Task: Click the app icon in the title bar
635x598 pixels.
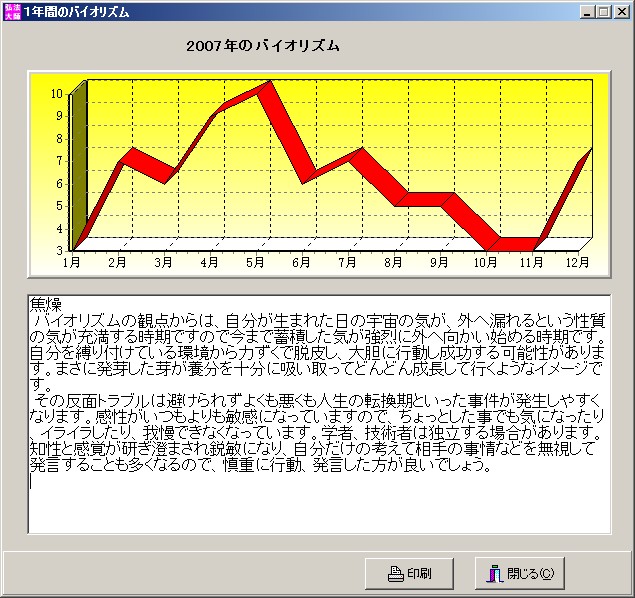Action: [x=12, y=11]
